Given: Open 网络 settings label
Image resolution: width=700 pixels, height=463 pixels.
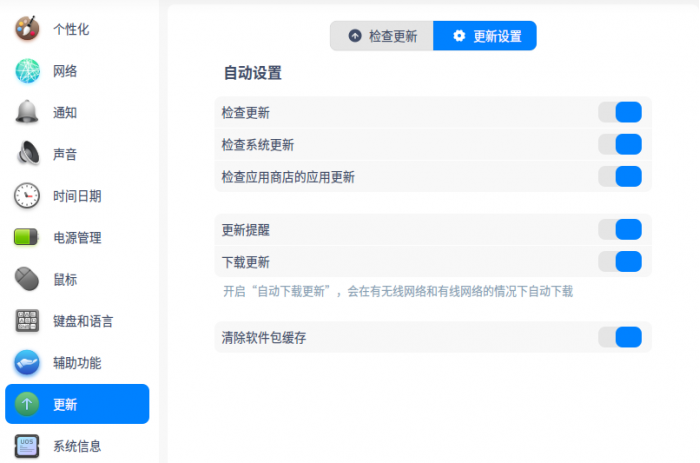Looking at the screenshot, I should click(65, 71).
